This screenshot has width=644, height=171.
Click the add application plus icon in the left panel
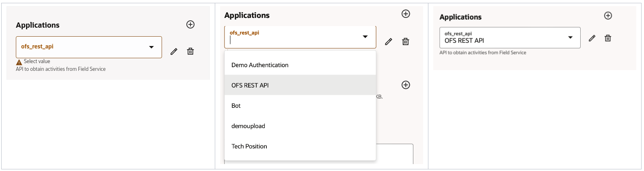coord(190,24)
